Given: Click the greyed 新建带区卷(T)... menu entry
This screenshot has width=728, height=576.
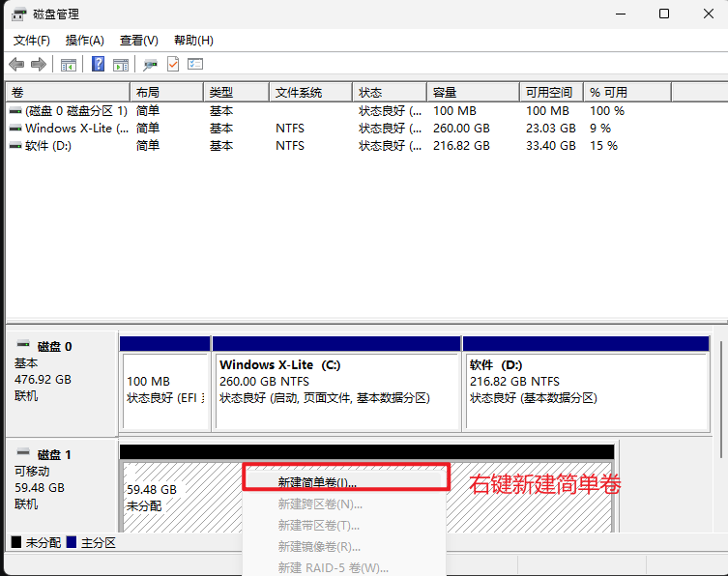Looking at the screenshot, I should coord(344,526).
